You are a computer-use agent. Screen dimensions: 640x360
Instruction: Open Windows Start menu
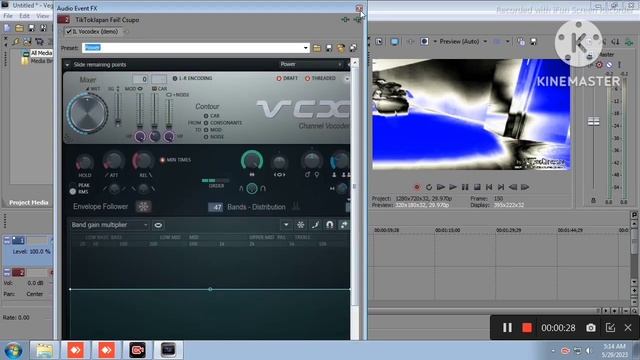click(13, 351)
